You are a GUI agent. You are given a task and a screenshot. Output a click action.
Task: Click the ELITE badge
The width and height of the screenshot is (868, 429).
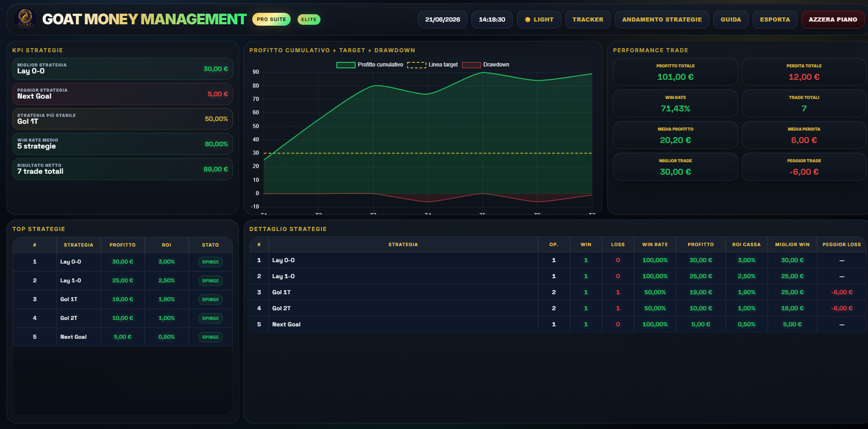[x=309, y=19]
